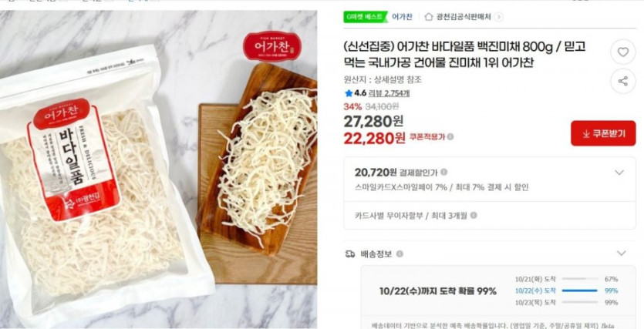Click arrow next to 광천김공식판매처 store
The image size is (644, 329).
tap(498, 17)
